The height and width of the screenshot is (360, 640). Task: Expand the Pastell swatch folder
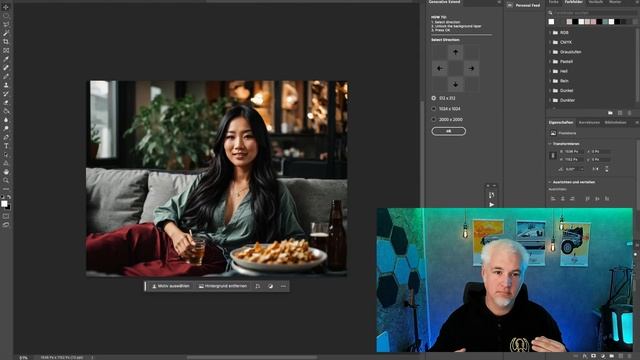(550, 62)
